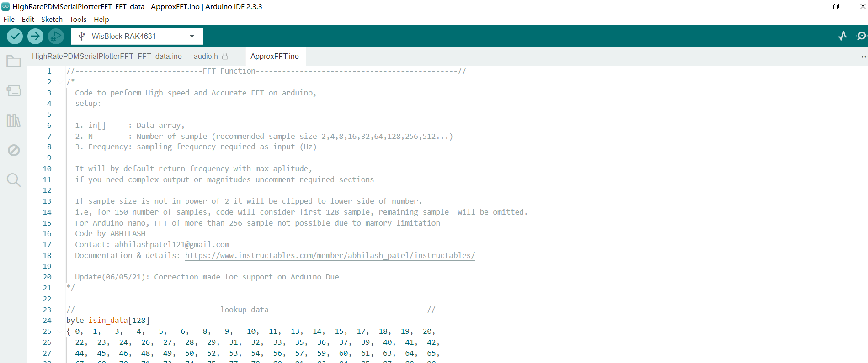Click the Verify sketch checkmark button
This screenshot has height=363, width=868.
coord(15,36)
